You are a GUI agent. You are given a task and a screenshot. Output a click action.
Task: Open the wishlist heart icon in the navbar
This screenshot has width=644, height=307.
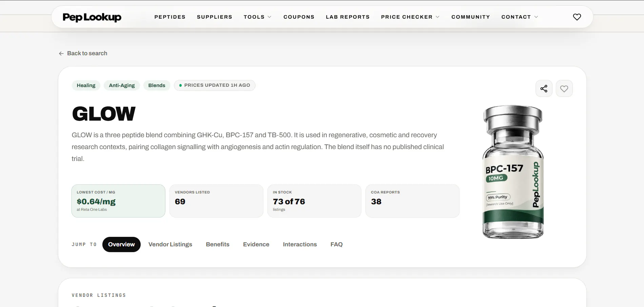click(577, 17)
